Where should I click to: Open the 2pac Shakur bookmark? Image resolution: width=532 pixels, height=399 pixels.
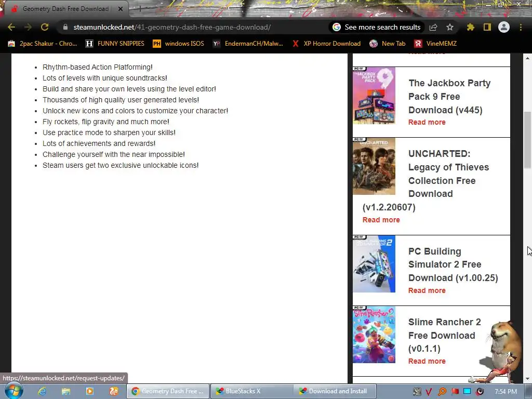click(43, 44)
